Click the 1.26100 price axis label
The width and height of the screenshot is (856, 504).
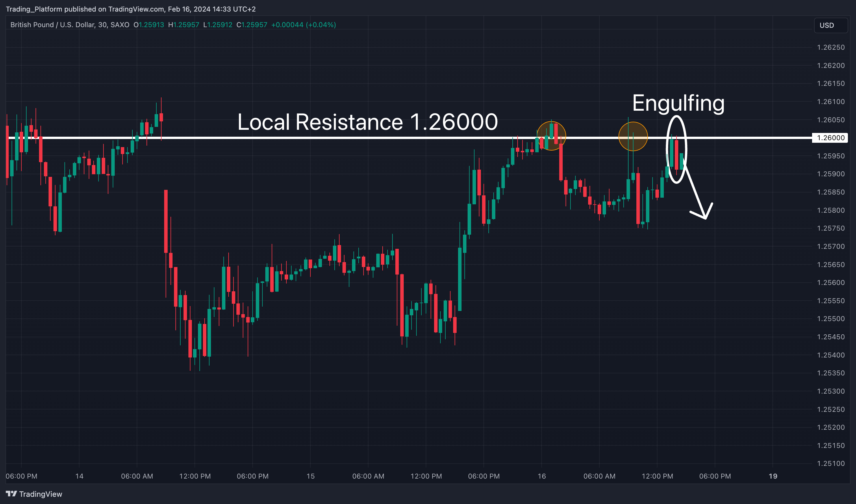[x=831, y=101]
